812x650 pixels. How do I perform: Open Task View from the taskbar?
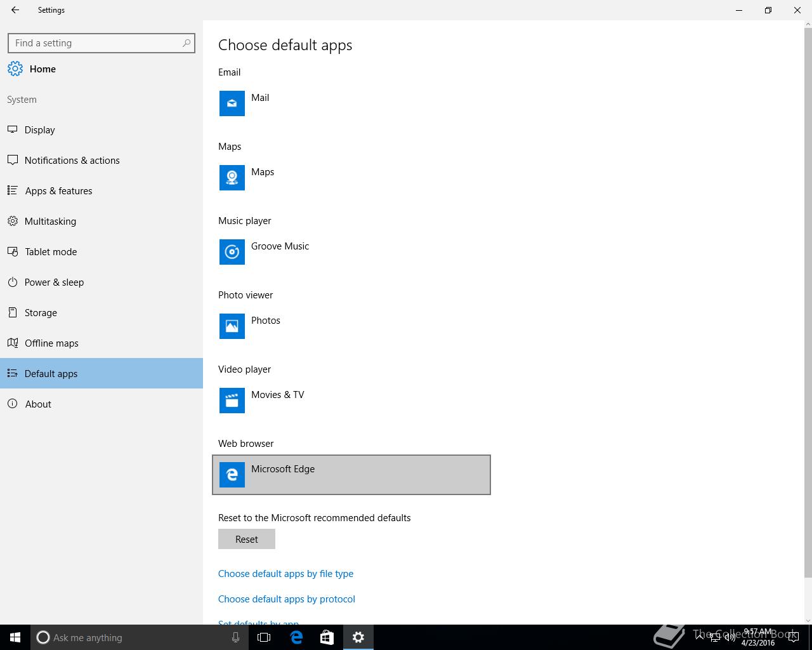click(264, 637)
